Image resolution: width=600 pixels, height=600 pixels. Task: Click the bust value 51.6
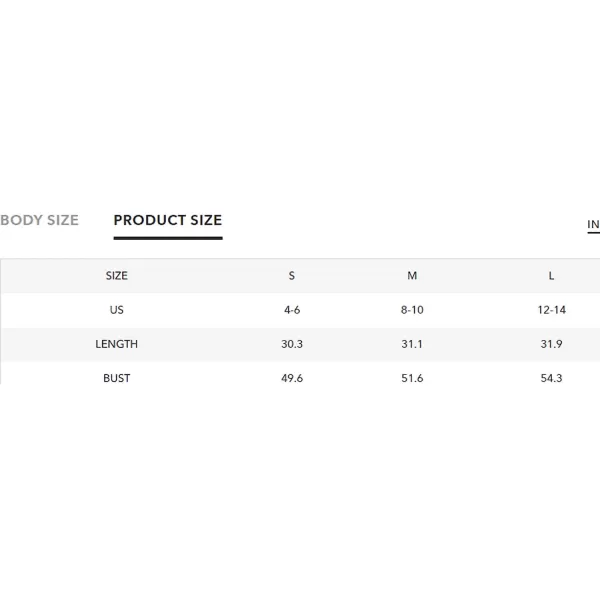[412, 378]
